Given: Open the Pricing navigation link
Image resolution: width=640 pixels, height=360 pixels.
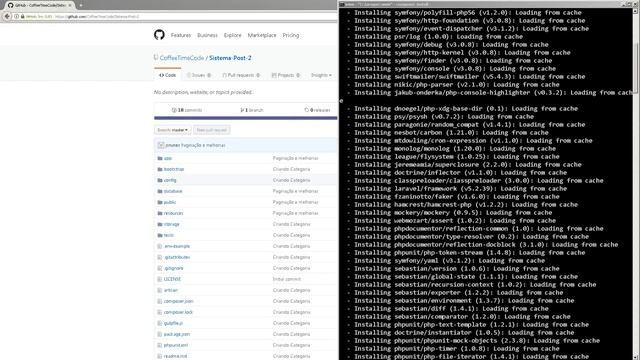Looking at the screenshot, I should [291, 36].
